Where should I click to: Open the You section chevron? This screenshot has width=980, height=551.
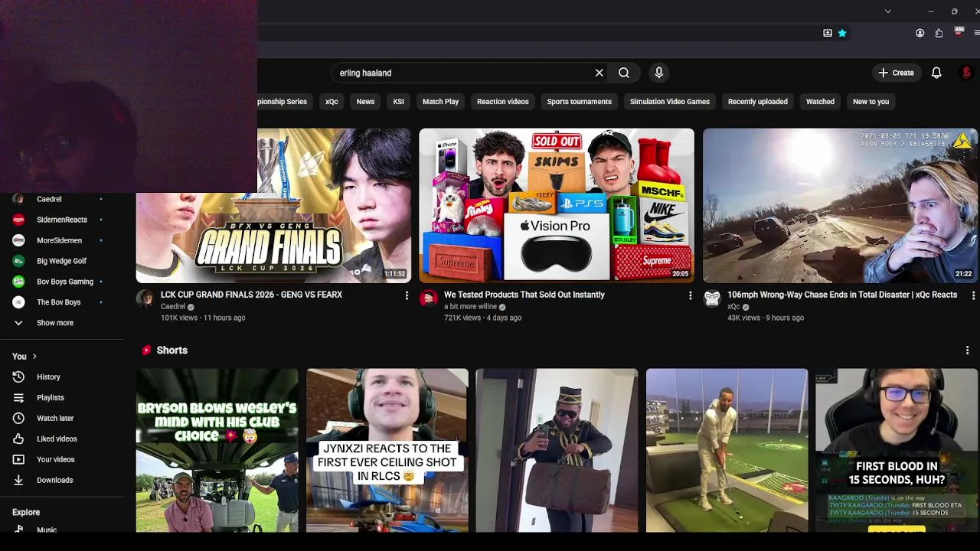tap(34, 357)
